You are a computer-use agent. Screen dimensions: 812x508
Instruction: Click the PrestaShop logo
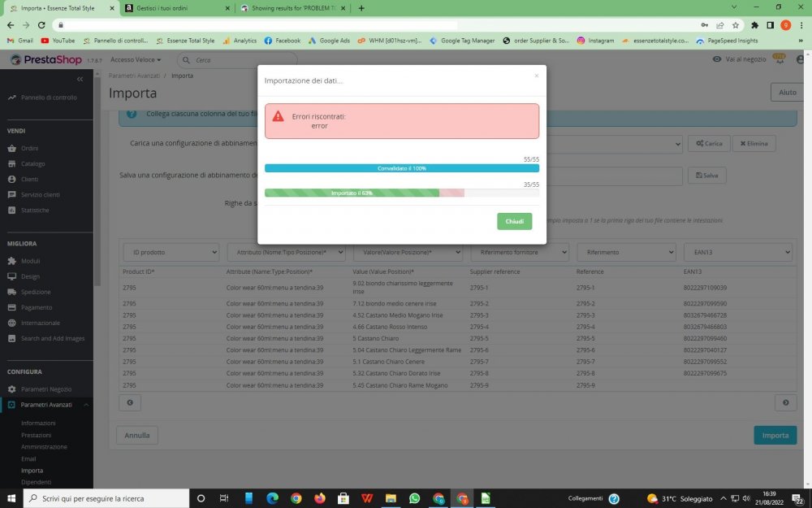pyautogui.click(x=45, y=60)
